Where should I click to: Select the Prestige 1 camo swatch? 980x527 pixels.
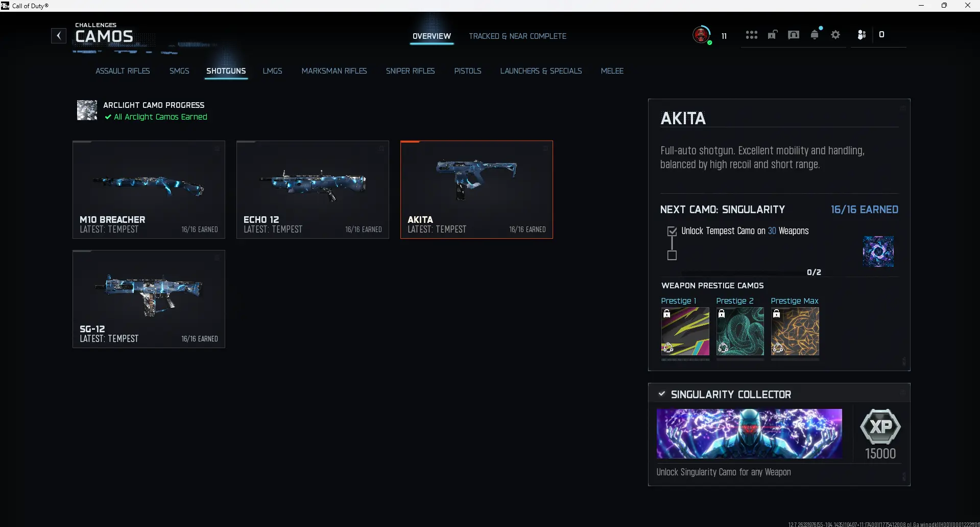[x=685, y=331]
